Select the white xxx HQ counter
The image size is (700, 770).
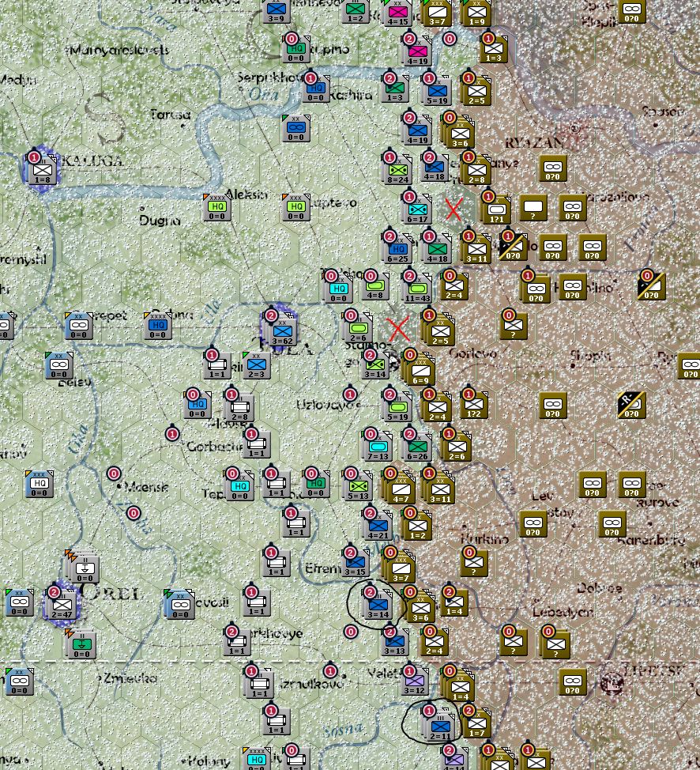pyautogui.click(x=40, y=483)
